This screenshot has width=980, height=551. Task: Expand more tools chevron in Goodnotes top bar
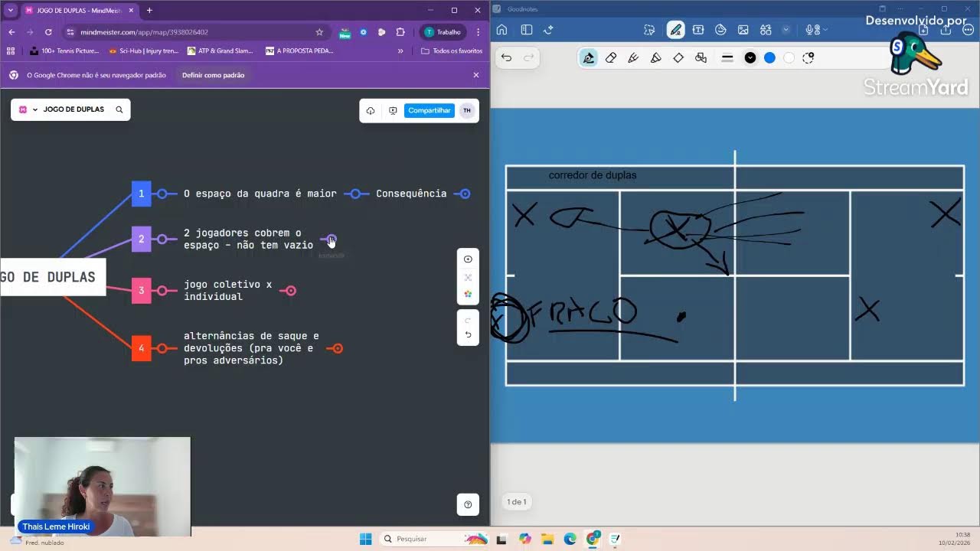786,30
